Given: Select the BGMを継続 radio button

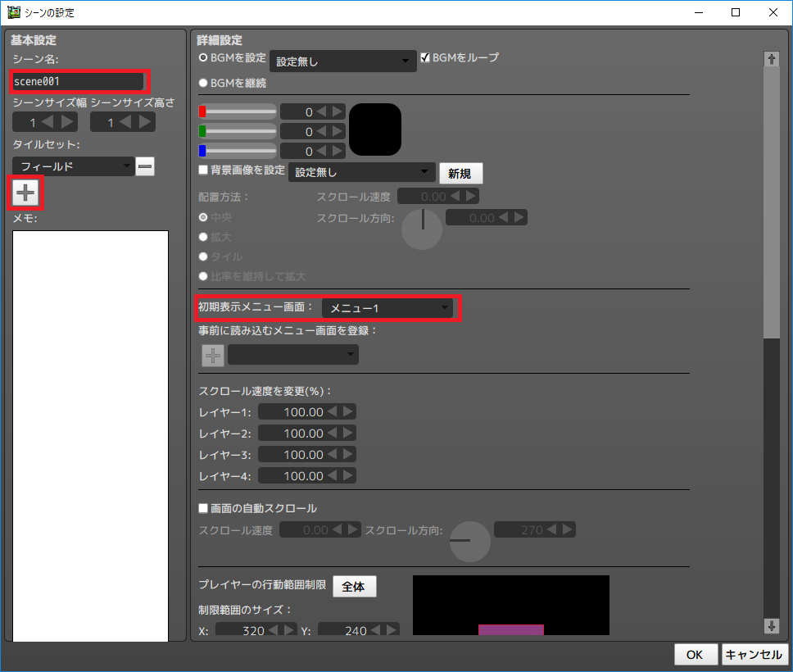Looking at the screenshot, I should point(202,81).
